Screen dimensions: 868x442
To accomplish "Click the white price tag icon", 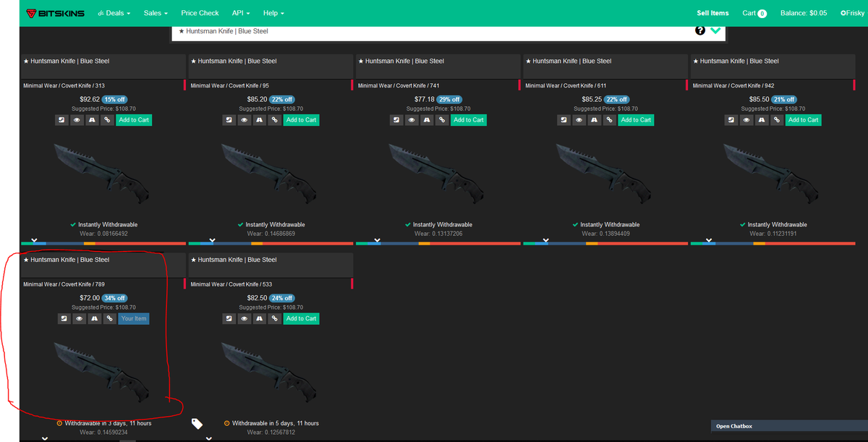I will point(197,423).
